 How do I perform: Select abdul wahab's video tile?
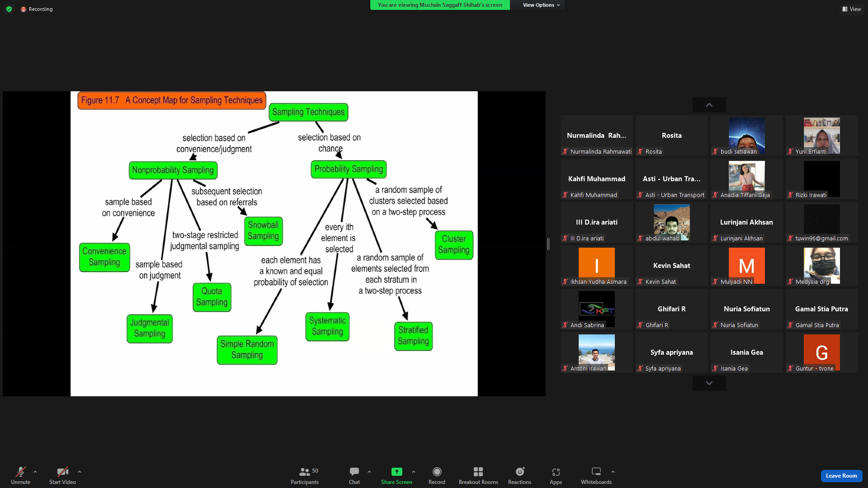coord(672,222)
